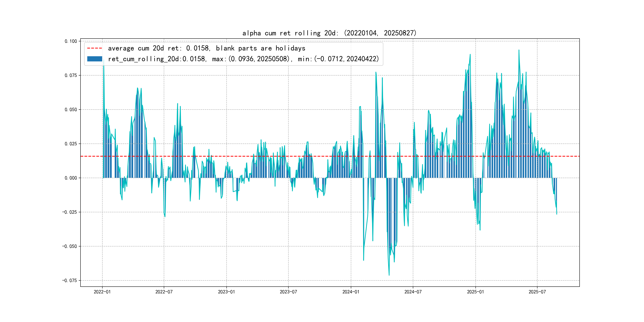The image size is (644, 322).
Task: Click the -0.050 y-axis tick label
Action: coord(70,246)
